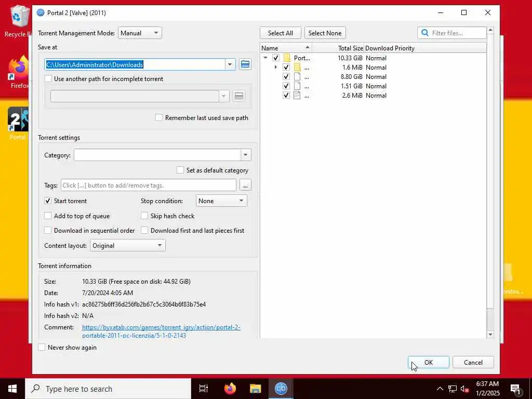Click the search magnifier in Filter files
The image size is (532, 399).
tap(424, 33)
